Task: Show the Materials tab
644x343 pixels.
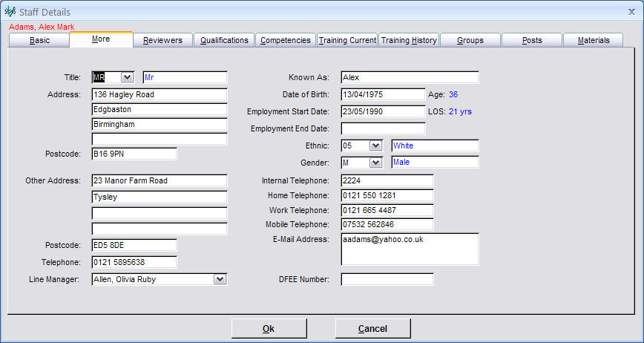Action: (x=594, y=40)
